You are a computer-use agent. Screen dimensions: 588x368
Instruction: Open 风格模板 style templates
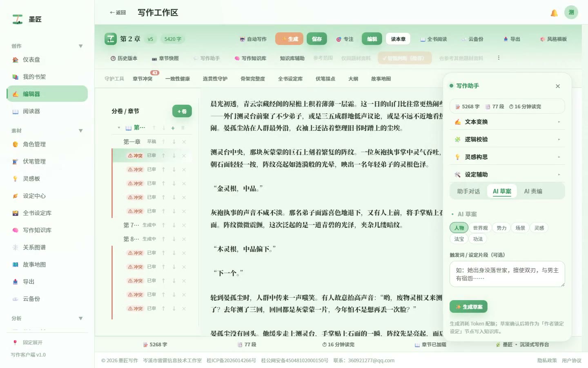(553, 39)
